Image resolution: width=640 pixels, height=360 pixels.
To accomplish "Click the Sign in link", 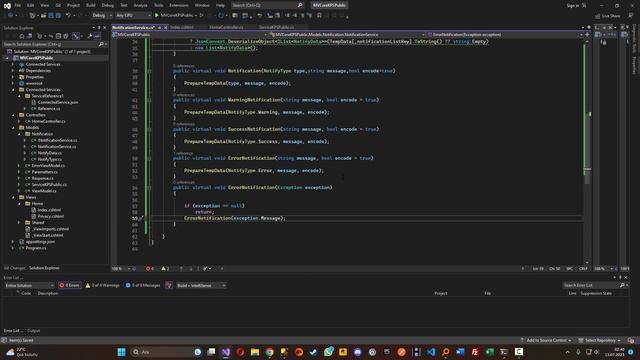I will [x=573, y=5].
